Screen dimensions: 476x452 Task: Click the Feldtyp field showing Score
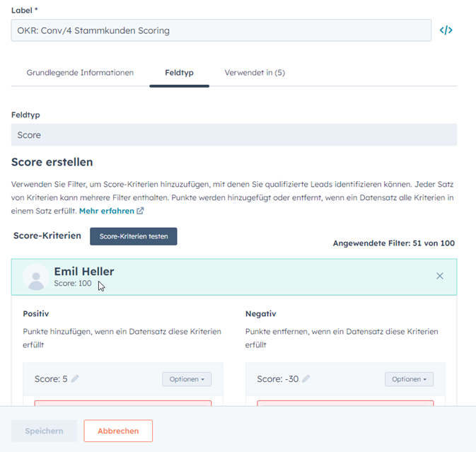(233, 134)
